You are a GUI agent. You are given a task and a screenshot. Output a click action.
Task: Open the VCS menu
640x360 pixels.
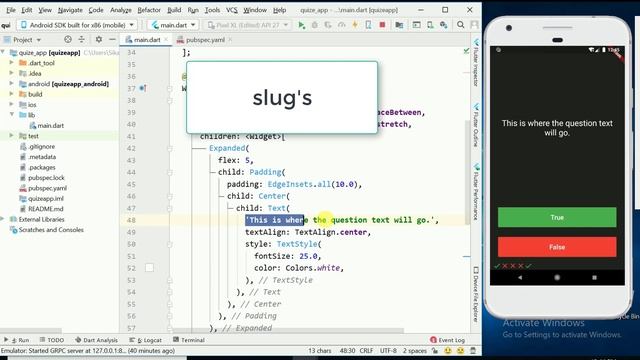231,10
